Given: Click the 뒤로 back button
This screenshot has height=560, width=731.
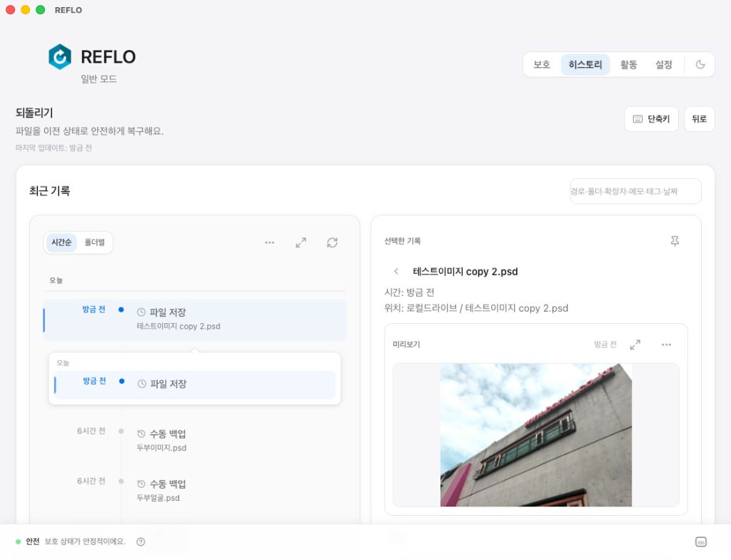Looking at the screenshot, I should click(x=699, y=119).
